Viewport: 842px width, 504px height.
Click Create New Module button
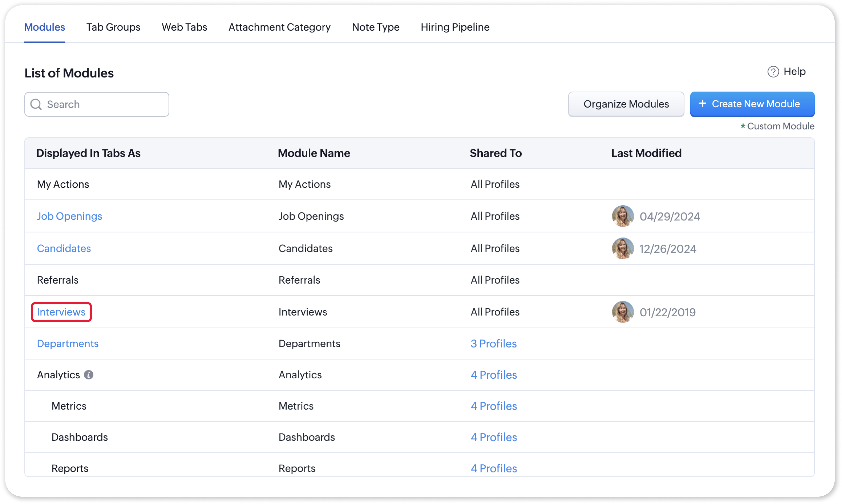pyautogui.click(x=752, y=104)
